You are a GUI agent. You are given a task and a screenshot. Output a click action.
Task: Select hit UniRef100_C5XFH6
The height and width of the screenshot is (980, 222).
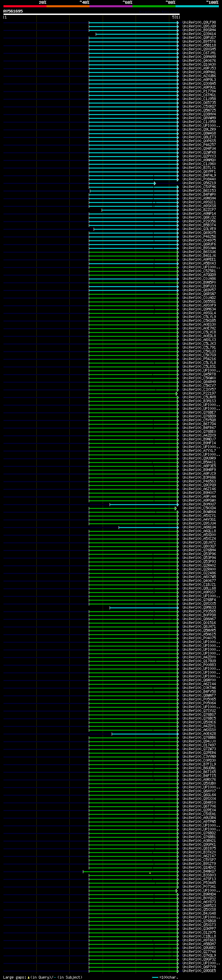[x=199, y=187]
